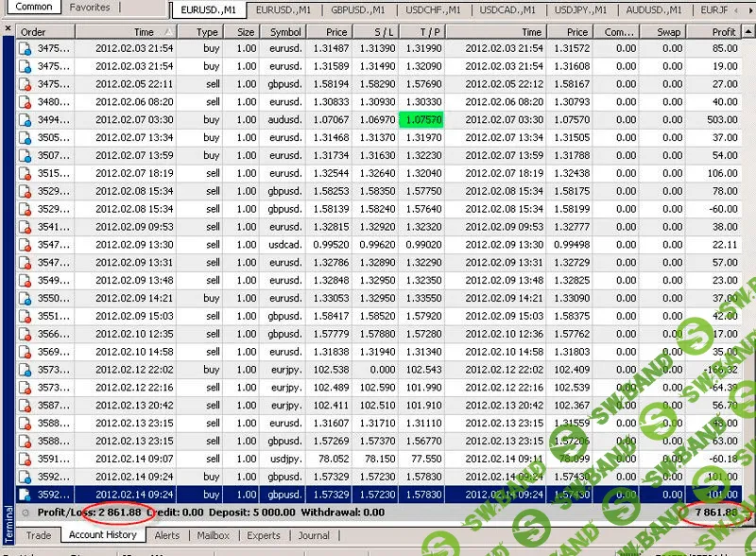Screen dimensions: 756x556
Task: Sort by the Symbol column header
Action: tap(284, 32)
